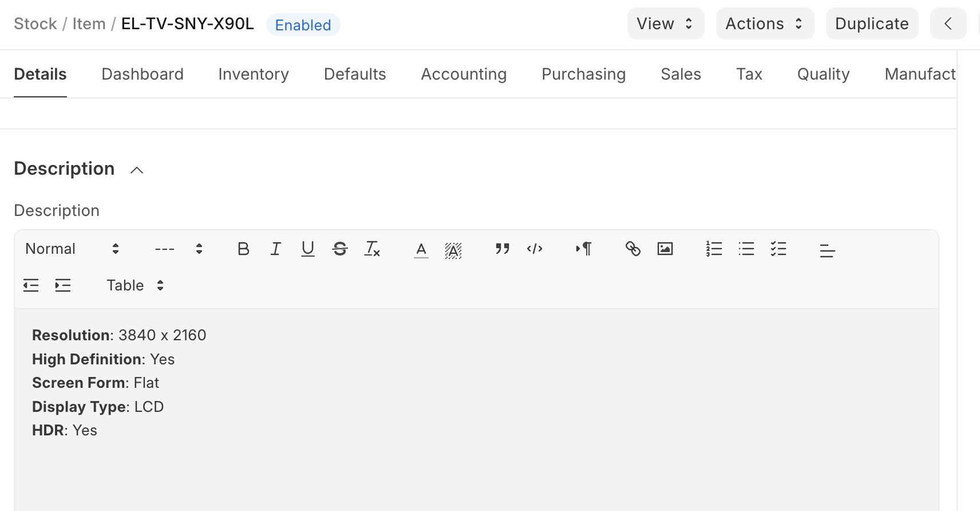Create a checklist in the editor

(779, 249)
